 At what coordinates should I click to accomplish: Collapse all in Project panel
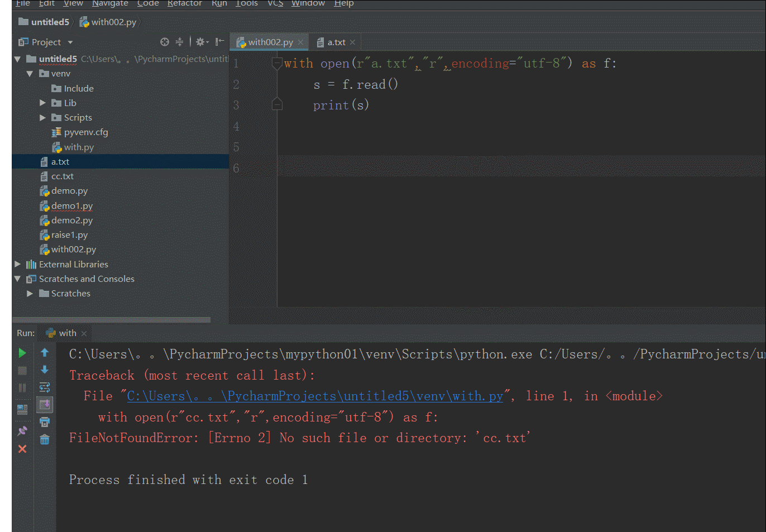coord(179,42)
